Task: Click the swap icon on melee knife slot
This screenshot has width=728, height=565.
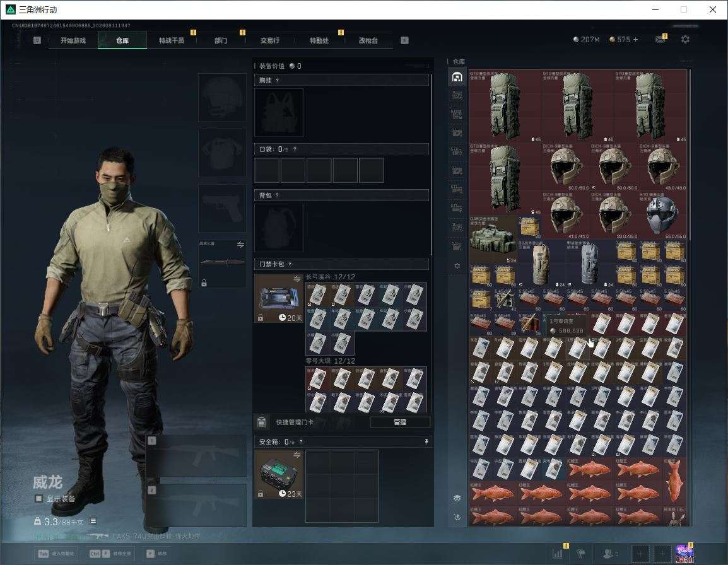Action: coord(240,245)
